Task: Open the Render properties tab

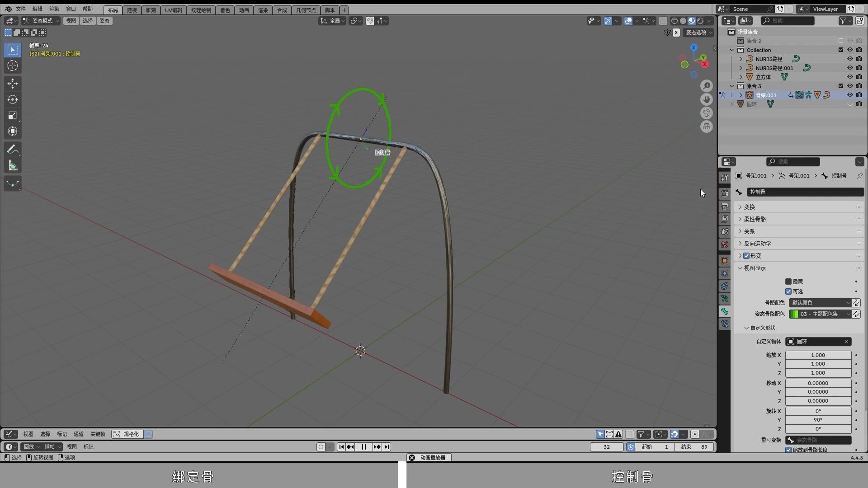Action: coord(725,194)
